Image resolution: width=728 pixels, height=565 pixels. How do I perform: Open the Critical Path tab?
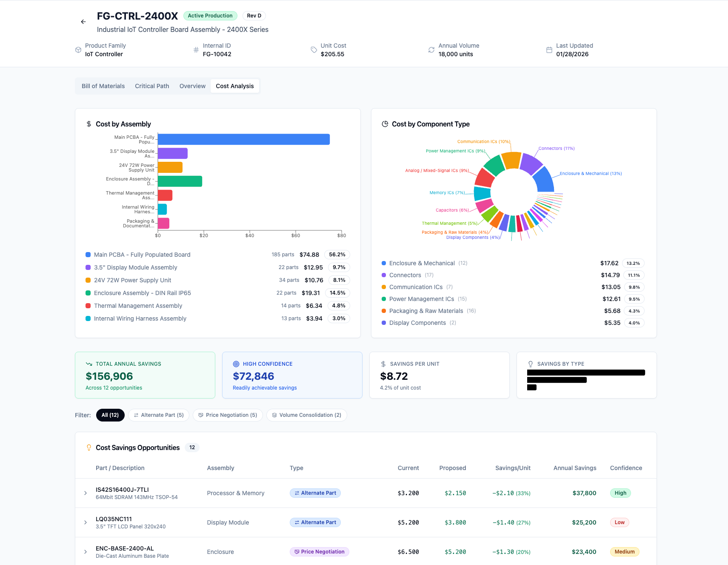point(152,86)
